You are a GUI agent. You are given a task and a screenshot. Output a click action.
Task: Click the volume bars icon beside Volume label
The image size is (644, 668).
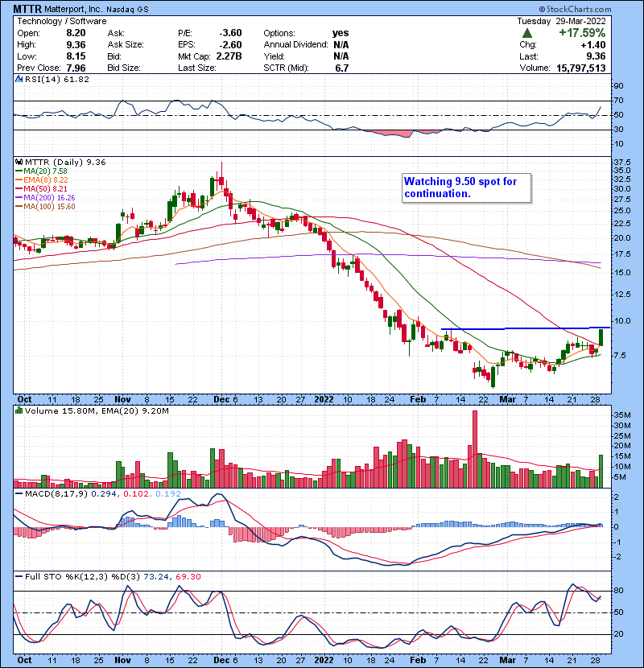[x=19, y=410]
